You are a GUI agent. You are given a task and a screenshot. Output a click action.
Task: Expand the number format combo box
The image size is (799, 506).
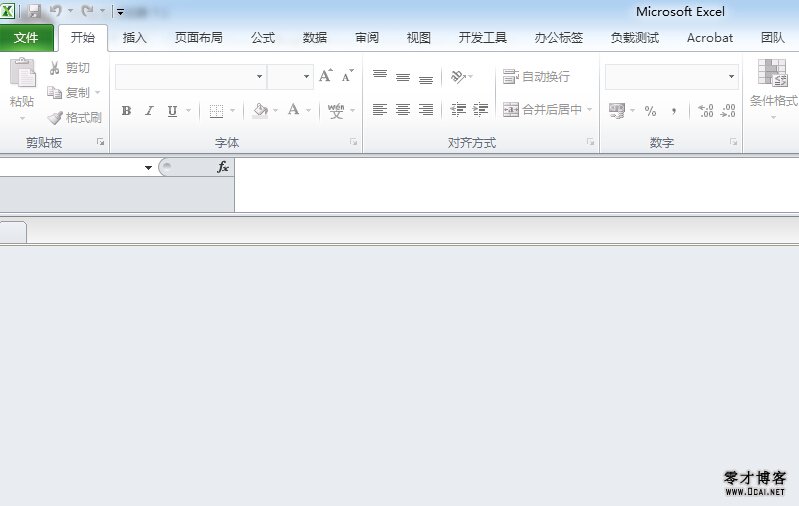point(731,77)
